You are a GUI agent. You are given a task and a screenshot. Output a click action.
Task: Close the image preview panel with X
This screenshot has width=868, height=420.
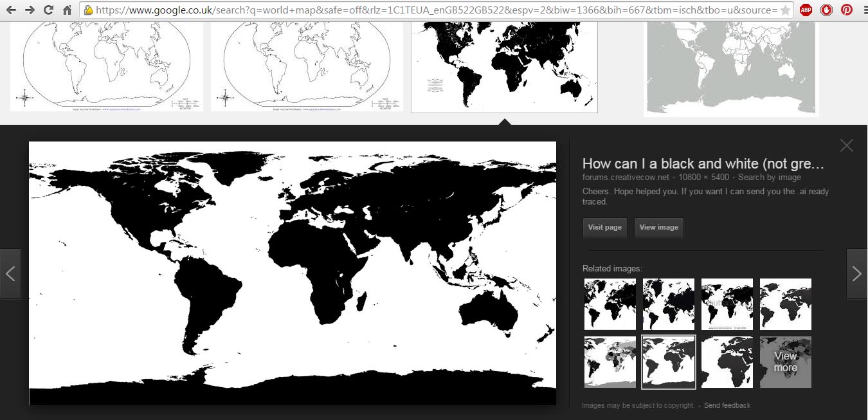(846, 145)
